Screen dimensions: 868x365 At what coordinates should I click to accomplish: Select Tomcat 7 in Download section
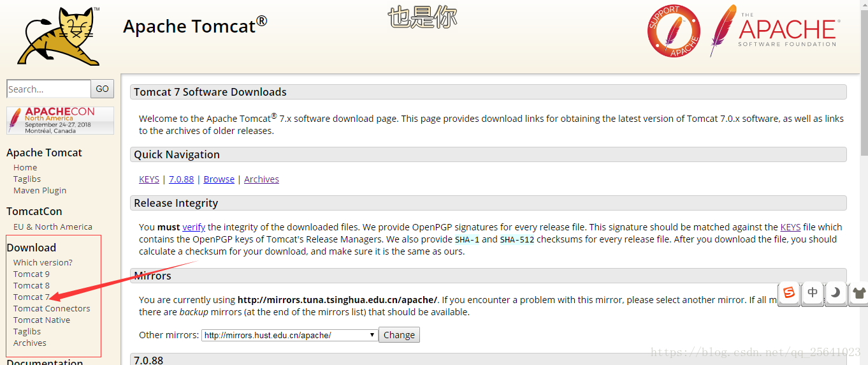(31, 297)
